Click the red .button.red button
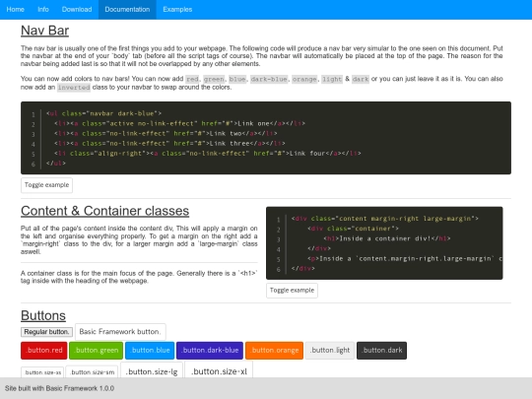 [x=44, y=350]
